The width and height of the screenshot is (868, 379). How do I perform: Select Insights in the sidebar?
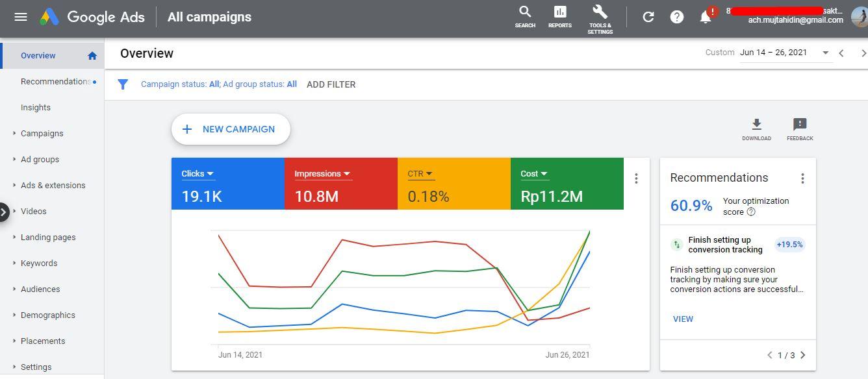tap(36, 107)
